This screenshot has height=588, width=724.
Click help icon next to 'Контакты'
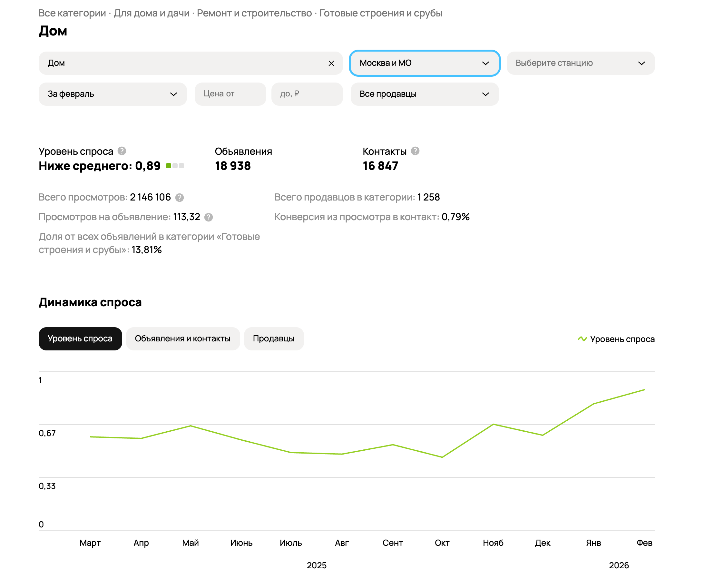(415, 151)
